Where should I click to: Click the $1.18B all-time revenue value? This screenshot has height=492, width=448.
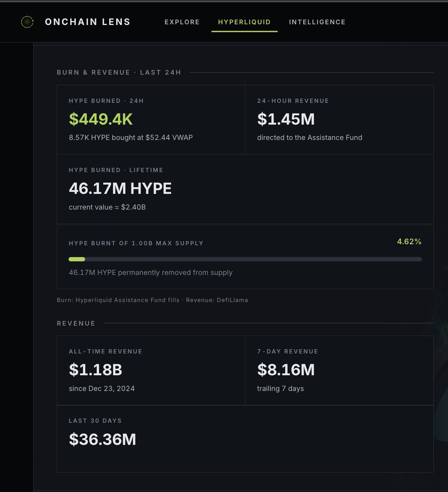pos(96,370)
